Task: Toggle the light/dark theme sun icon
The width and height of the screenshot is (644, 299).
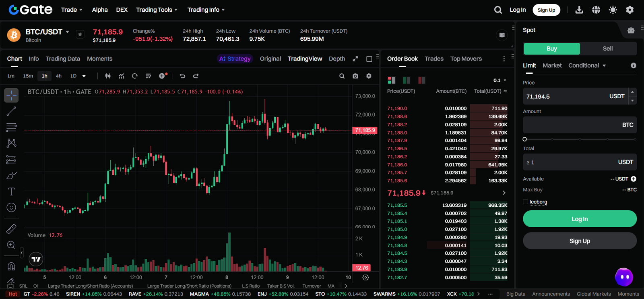Action: [613, 10]
